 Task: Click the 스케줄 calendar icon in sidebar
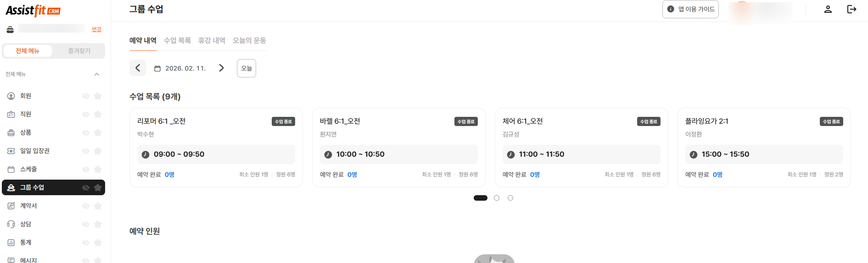(x=11, y=169)
